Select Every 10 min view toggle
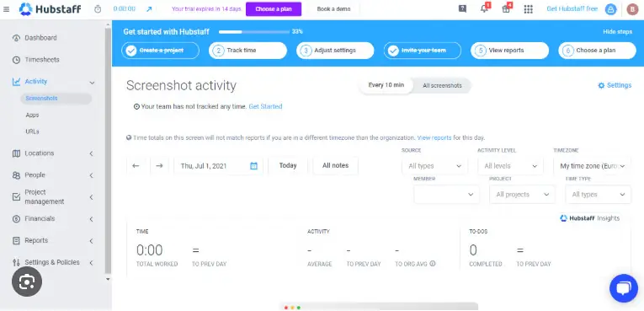Viewport: 644px width, 311px height. (x=386, y=86)
